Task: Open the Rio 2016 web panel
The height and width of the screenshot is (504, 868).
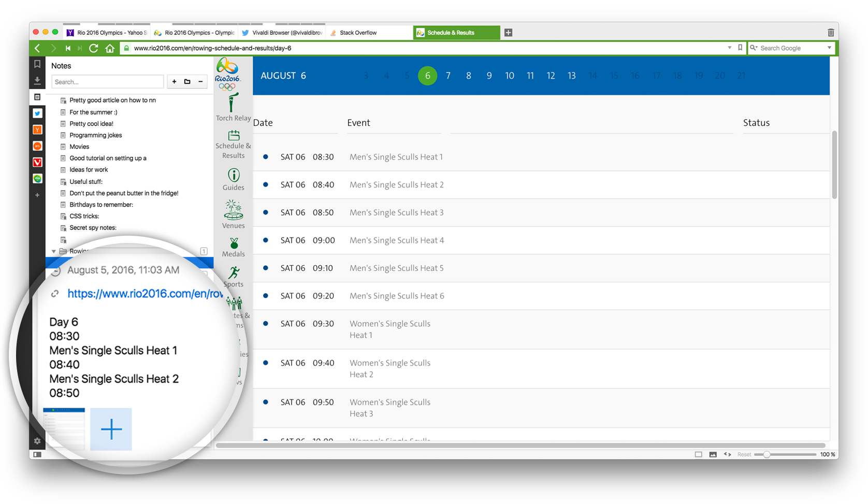Action: coord(37,179)
